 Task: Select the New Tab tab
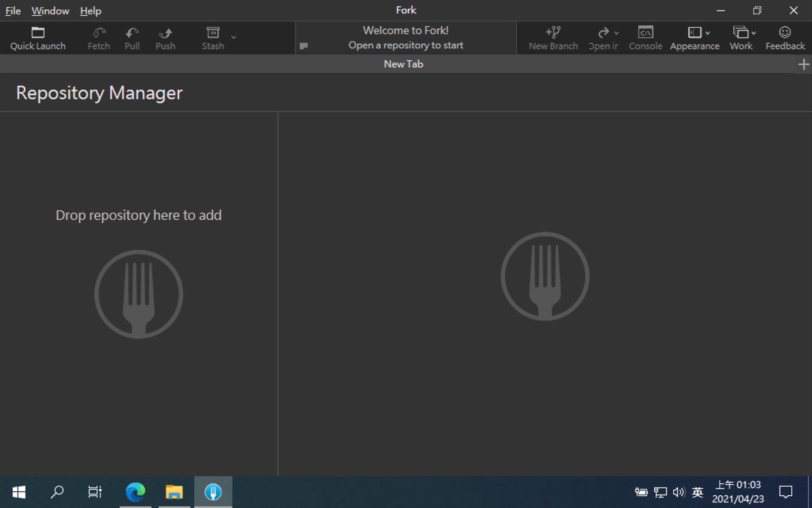(403, 64)
